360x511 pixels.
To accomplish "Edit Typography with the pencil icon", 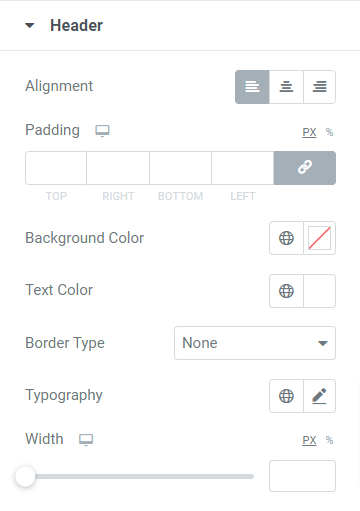I will 319,396.
